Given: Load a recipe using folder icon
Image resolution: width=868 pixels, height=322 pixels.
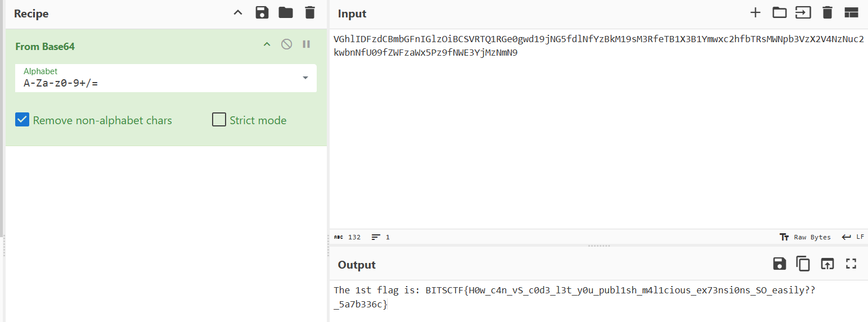Looking at the screenshot, I should tap(286, 12).
